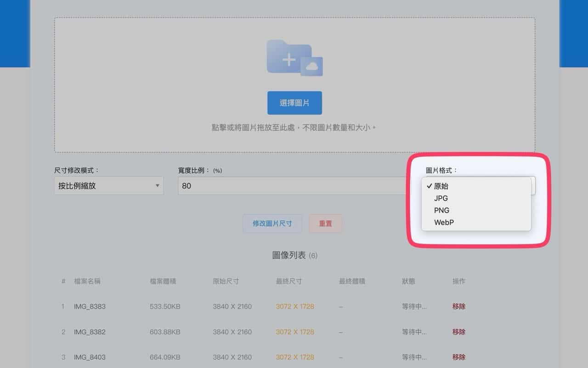Click 移除 for IMG_8382

pos(458,332)
